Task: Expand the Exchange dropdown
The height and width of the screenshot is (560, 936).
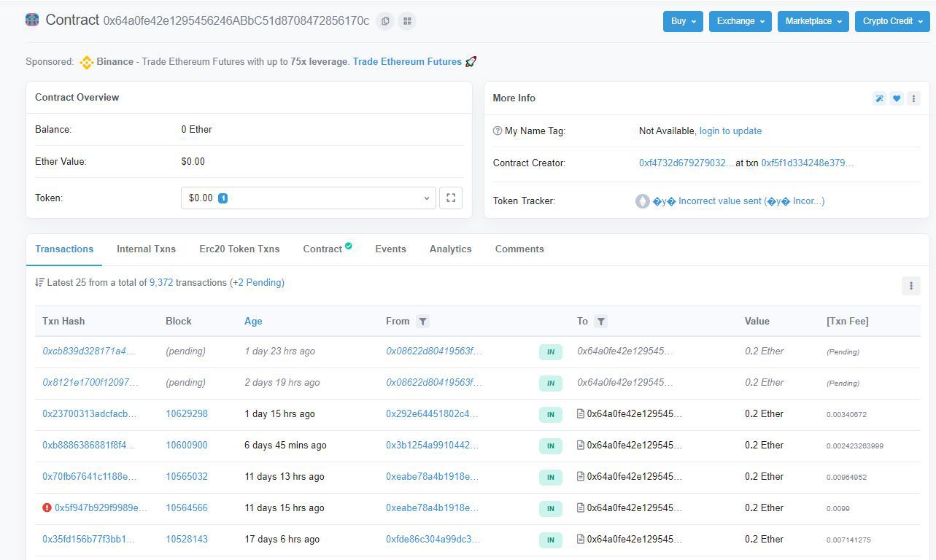Action: tap(740, 21)
